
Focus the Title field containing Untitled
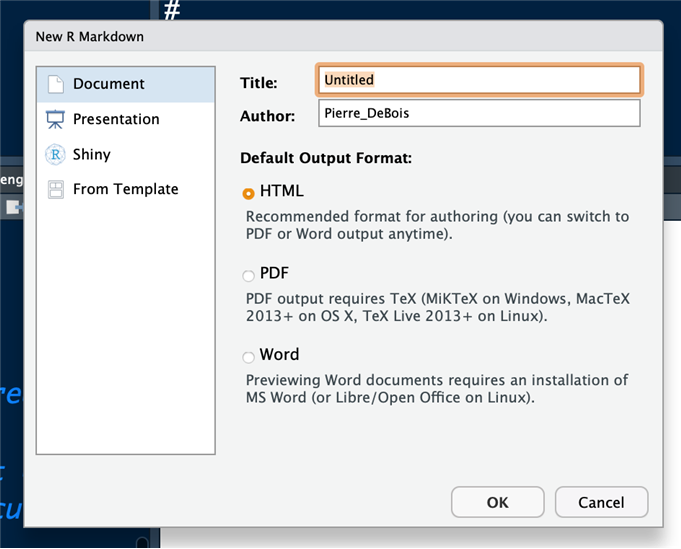[479, 80]
